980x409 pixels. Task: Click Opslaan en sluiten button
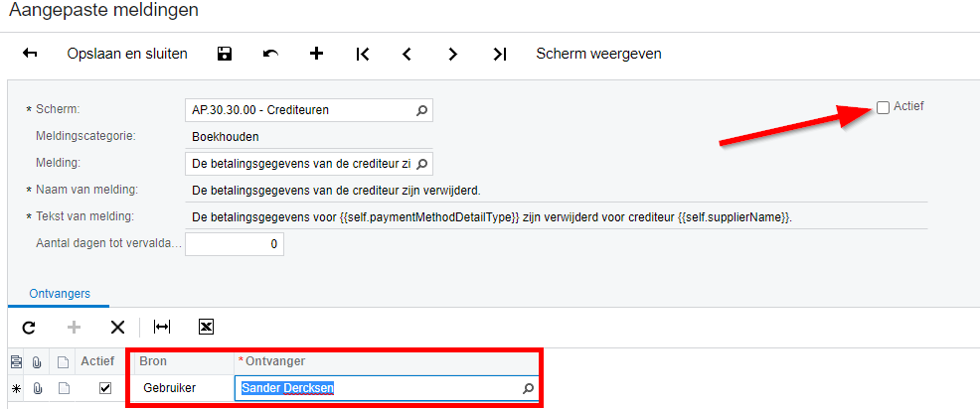click(127, 54)
